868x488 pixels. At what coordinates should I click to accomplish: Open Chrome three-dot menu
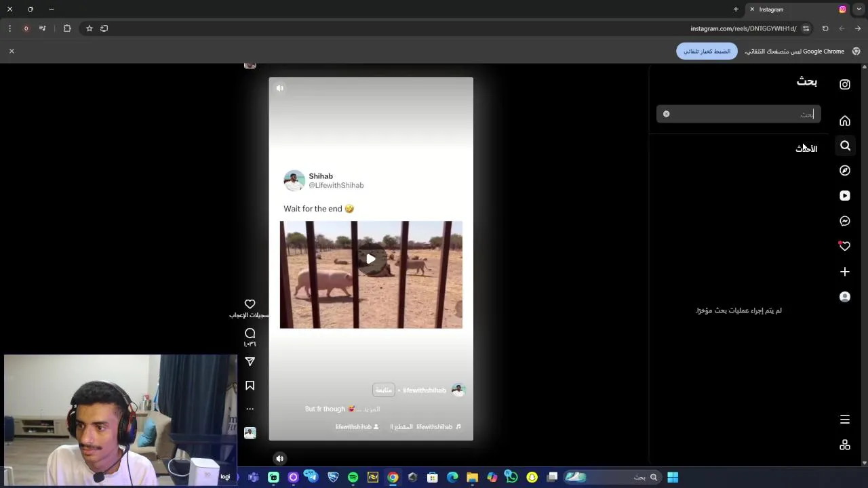coord(9,28)
